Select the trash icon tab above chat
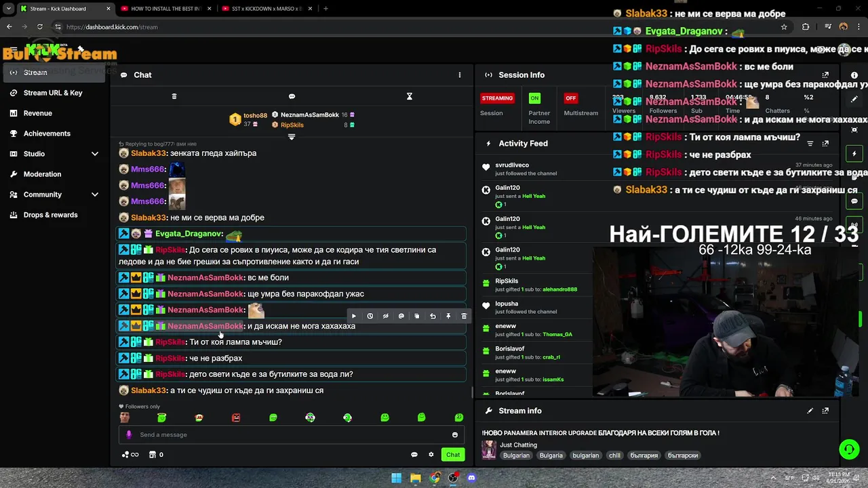 click(x=174, y=96)
